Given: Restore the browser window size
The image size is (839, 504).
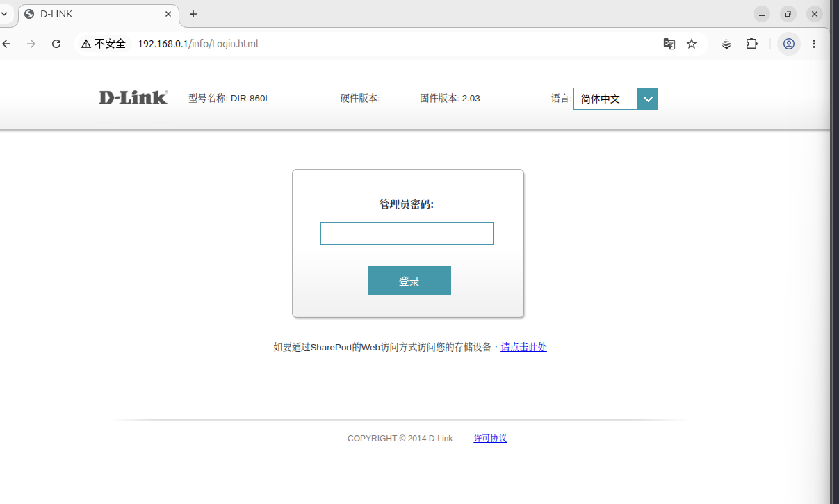Looking at the screenshot, I should coord(788,14).
